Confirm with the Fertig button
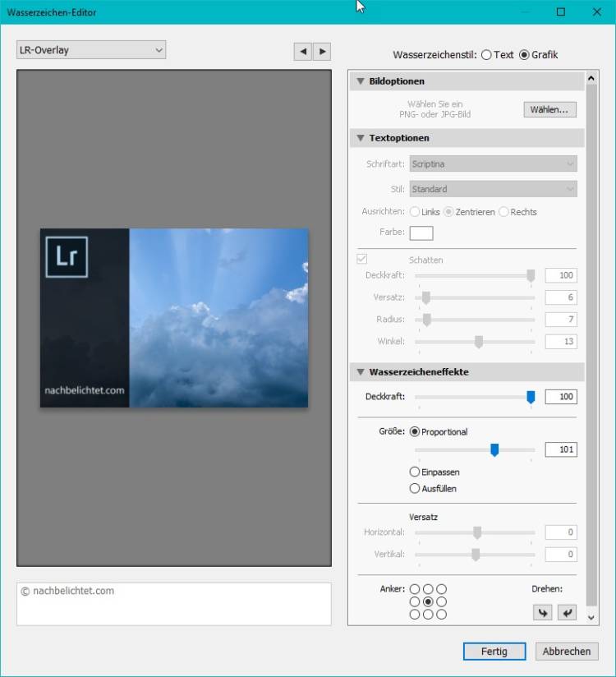Image resolution: width=616 pixels, height=677 pixels. coord(495,652)
